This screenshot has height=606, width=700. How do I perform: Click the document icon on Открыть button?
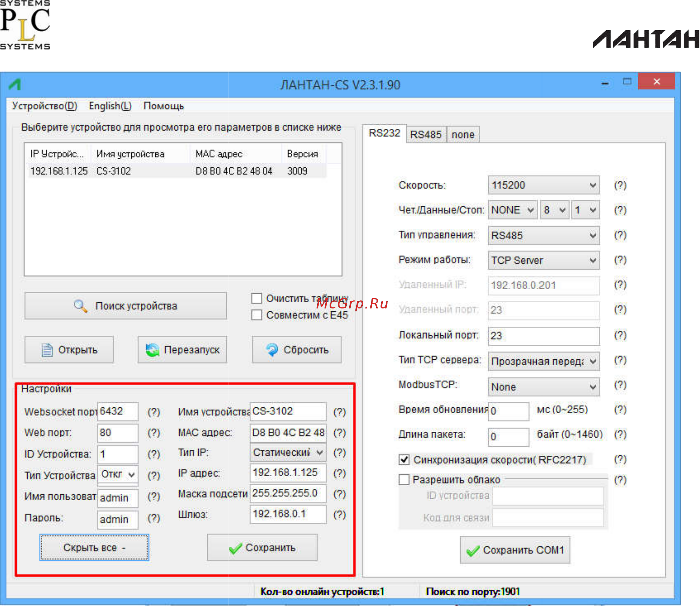[x=47, y=350]
